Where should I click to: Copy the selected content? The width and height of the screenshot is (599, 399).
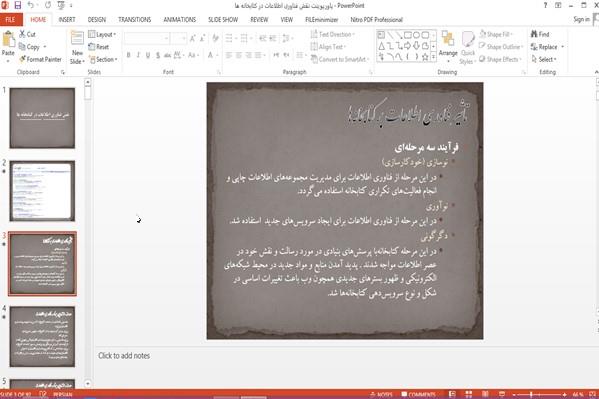pyautogui.click(x=29, y=47)
